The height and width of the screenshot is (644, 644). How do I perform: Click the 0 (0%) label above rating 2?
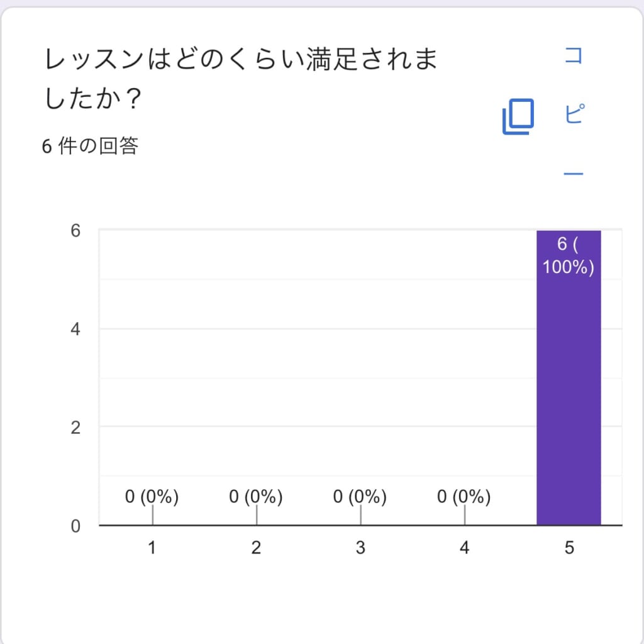tap(256, 497)
